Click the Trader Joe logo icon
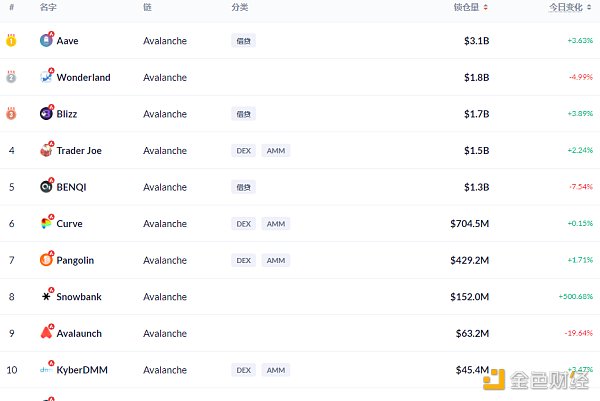This screenshot has height=401, width=600. tap(46, 150)
